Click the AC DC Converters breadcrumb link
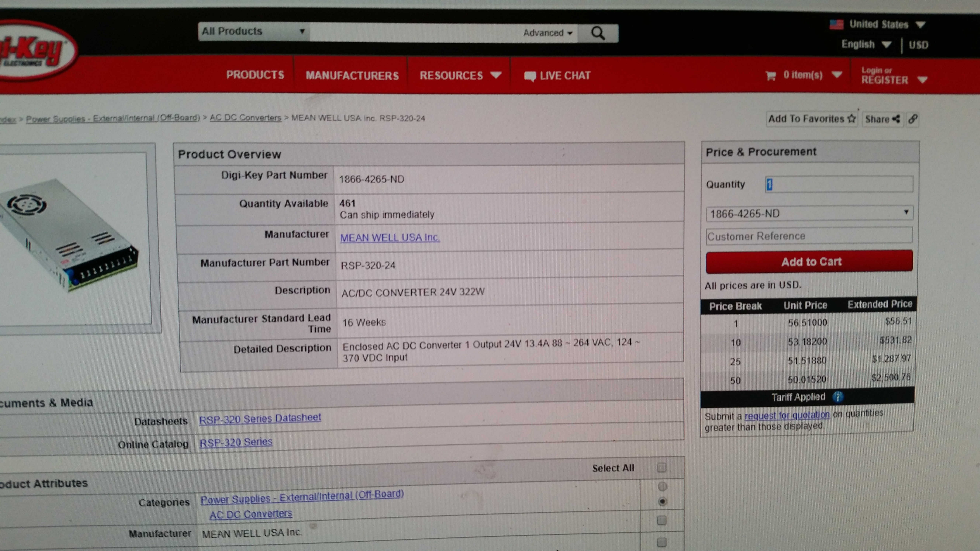 pyautogui.click(x=245, y=118)
